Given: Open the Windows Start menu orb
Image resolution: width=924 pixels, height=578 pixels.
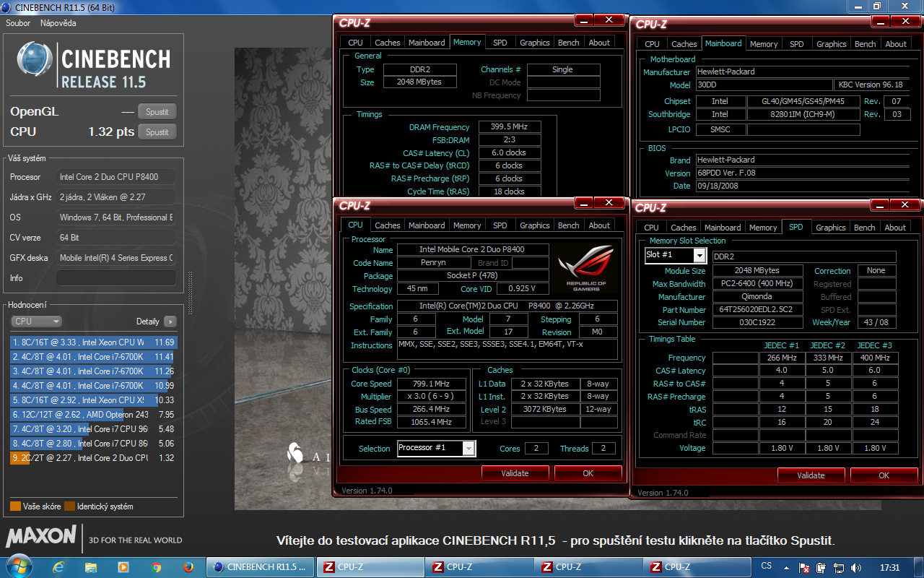Looking at the screenshot, I should [18, 566].
